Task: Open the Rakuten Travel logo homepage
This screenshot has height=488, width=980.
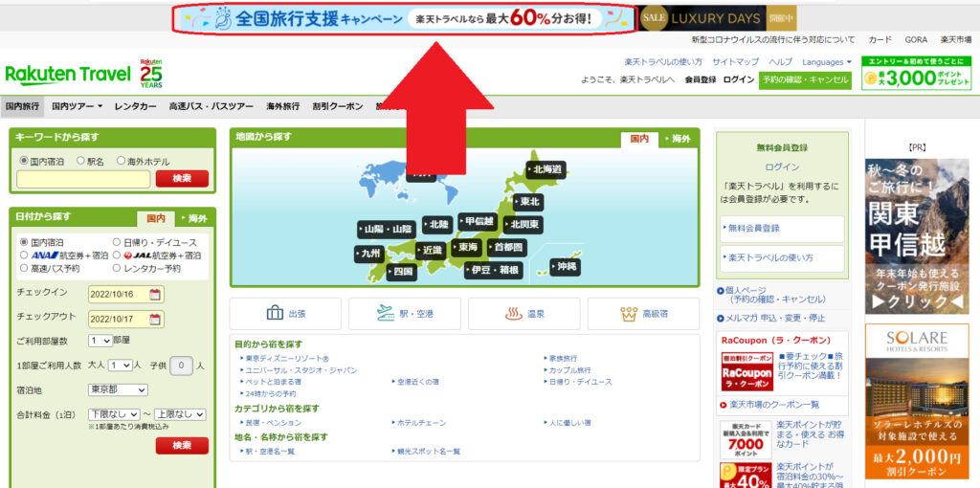Action: coord(68,75)
